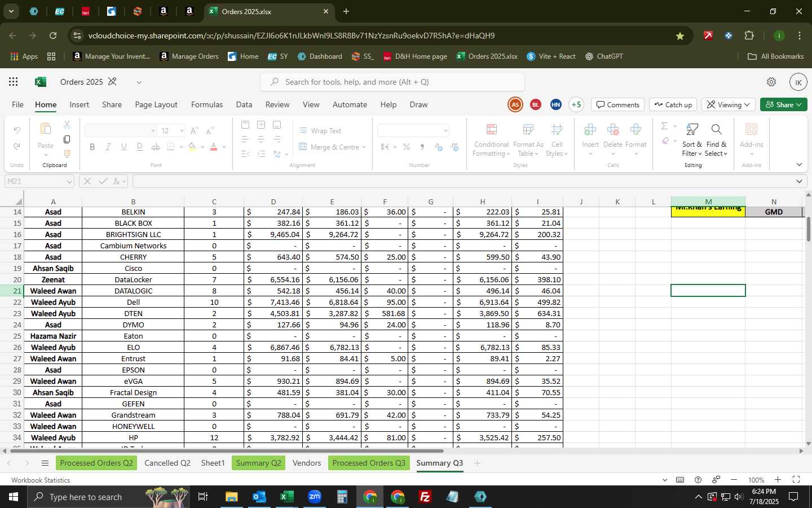Click Workbook Statistics in status bar
Image resolution: width=812 pixels, height=508 pixels.
41,480
